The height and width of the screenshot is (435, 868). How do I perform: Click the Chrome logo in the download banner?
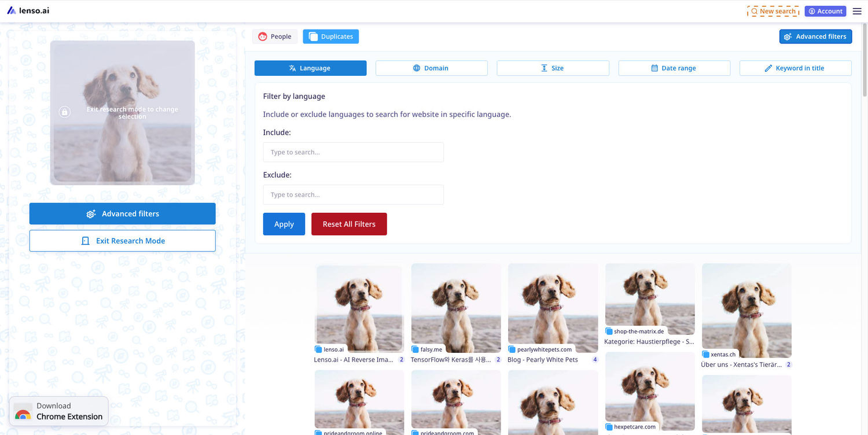tap(23, 414)
